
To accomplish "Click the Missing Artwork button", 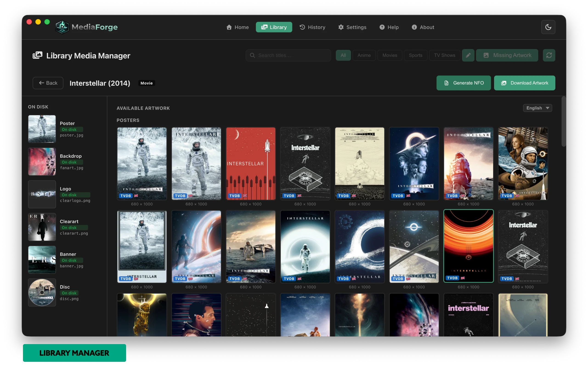I will coord(507,55).
